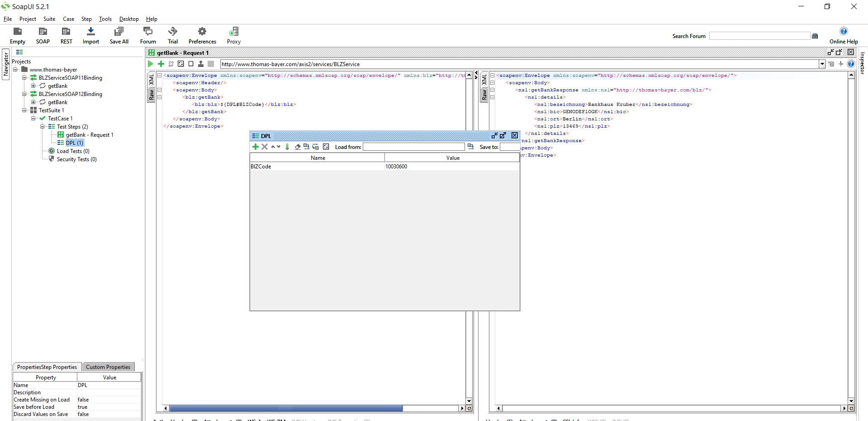Open the Forum toolbar icon
Viewport: 868px width, 421px height.
coord(148,35)
